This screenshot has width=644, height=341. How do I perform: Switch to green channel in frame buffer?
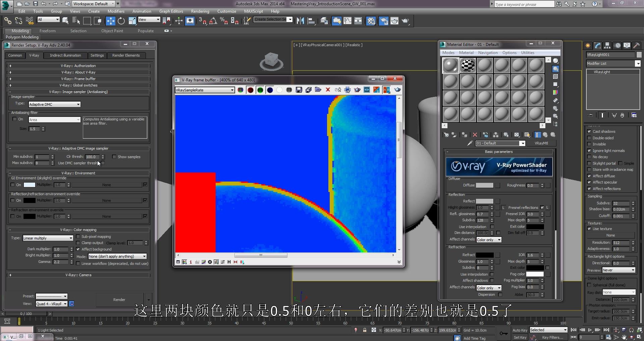(x=260, y=90)
